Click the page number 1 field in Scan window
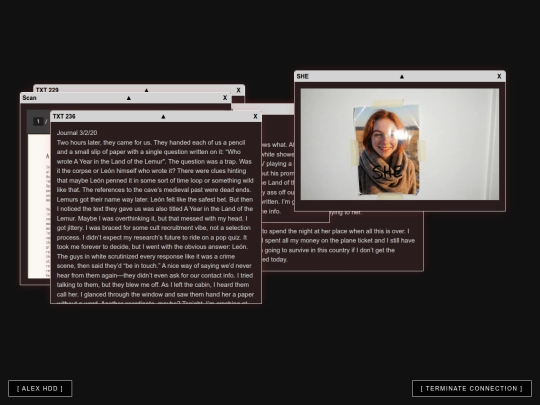The height and width of the screenshot is (405, 540). (38, 121)
